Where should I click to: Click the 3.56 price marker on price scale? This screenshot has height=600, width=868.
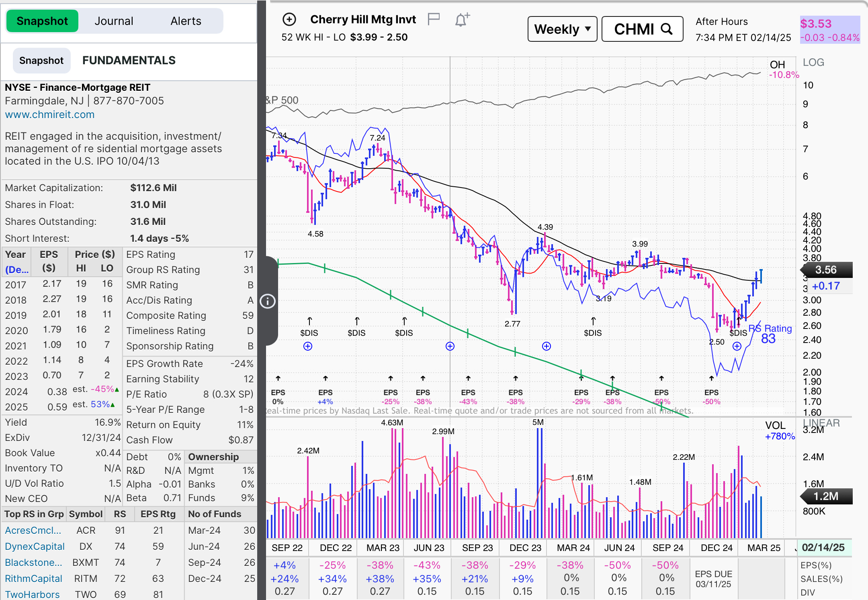point(826,270)
